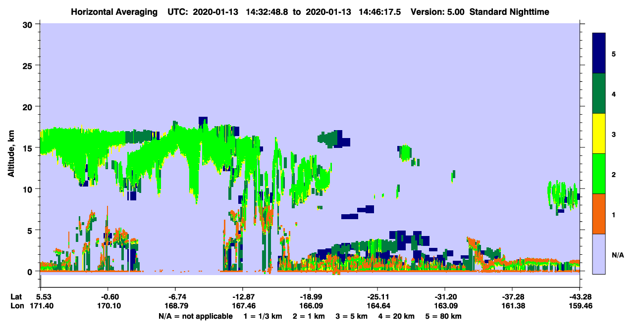The image size is (644, 330).
Task: Click the end time '14:46:17.5' in the title
Action: click(381, 12)
